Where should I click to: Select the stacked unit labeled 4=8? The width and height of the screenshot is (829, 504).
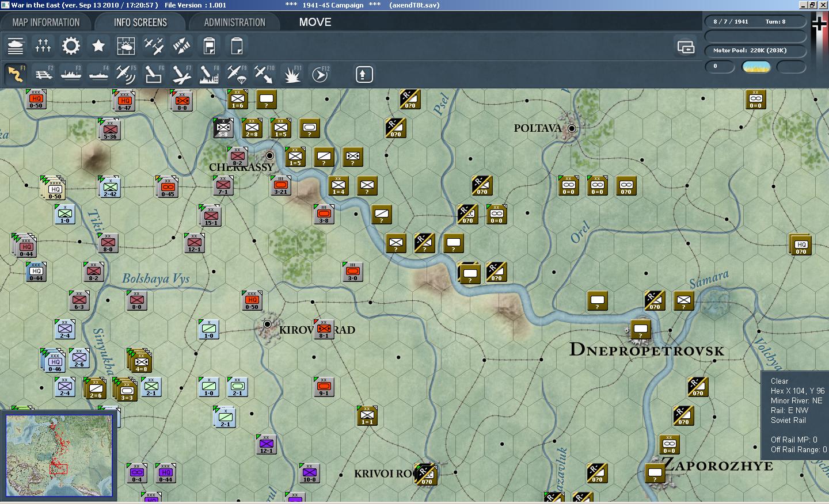tap(140, 360)
